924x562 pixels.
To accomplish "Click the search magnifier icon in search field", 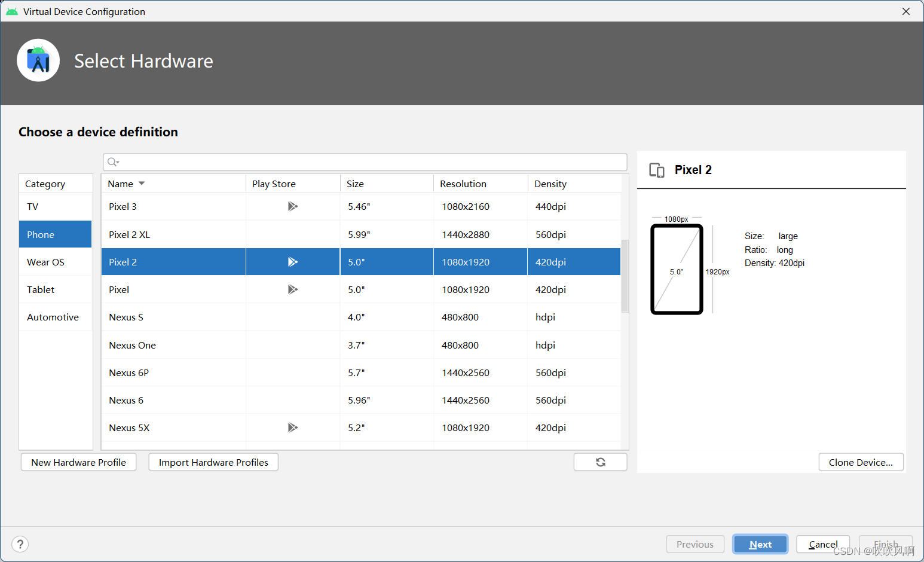I will point(113,162).
